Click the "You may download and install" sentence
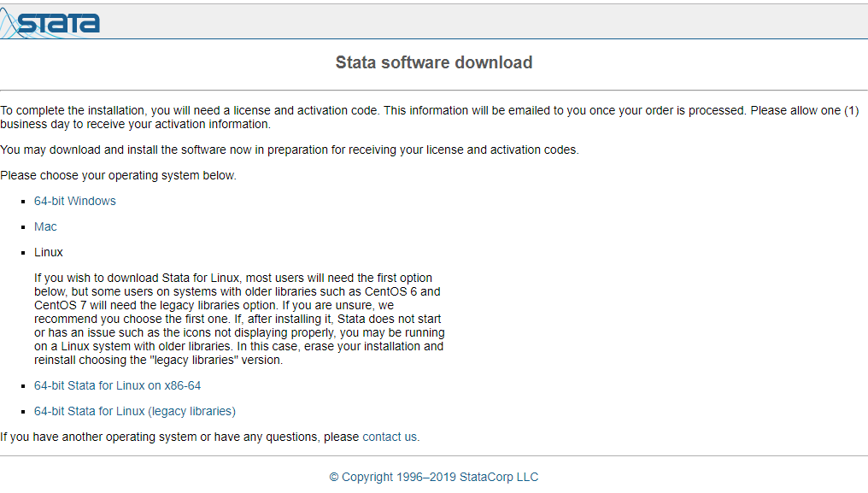The image size is (868, 493). [289, 150]
